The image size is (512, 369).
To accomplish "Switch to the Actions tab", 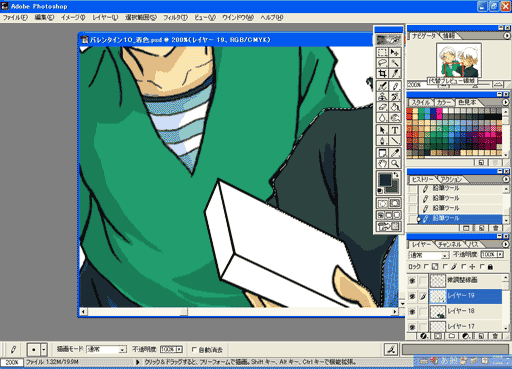I will tap(452, 180).
